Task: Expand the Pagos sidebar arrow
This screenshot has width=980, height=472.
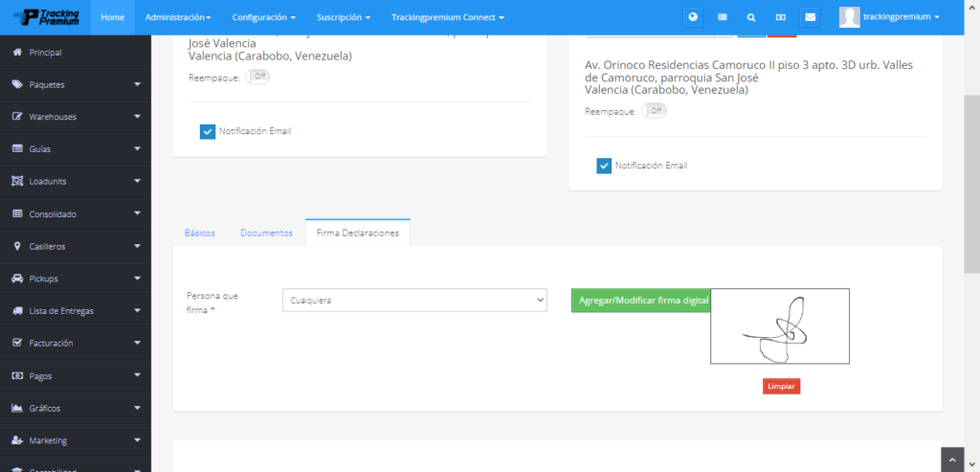Action: pos(138,375)
